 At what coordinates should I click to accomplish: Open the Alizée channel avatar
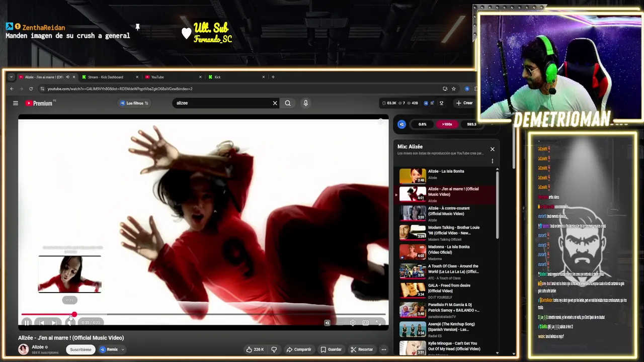tap(24, 349)
